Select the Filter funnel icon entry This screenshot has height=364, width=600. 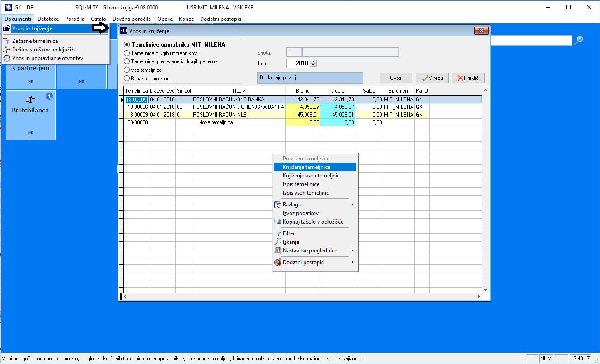click(278, 233)
